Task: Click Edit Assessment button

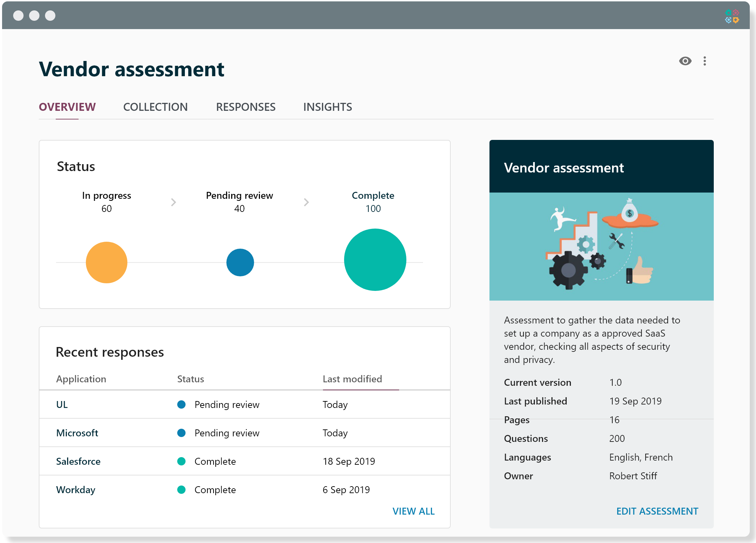Action: (x=657, y=511)
